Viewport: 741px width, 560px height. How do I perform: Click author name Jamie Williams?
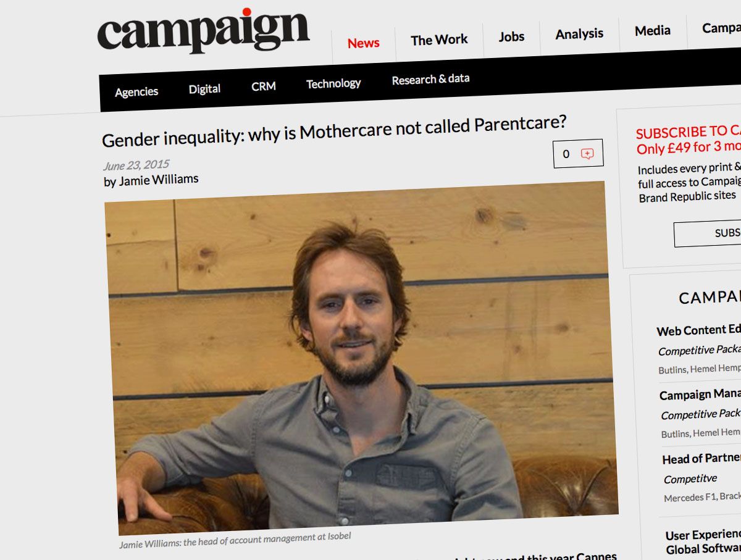click(159, 180)
